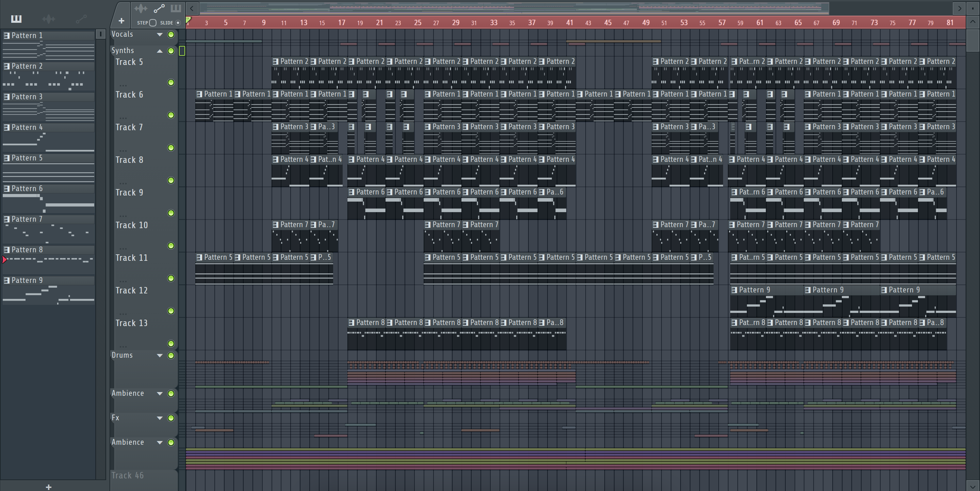
Task: Open Track 9 options dots
Action: pyautogui.click(x=123, y=216)
